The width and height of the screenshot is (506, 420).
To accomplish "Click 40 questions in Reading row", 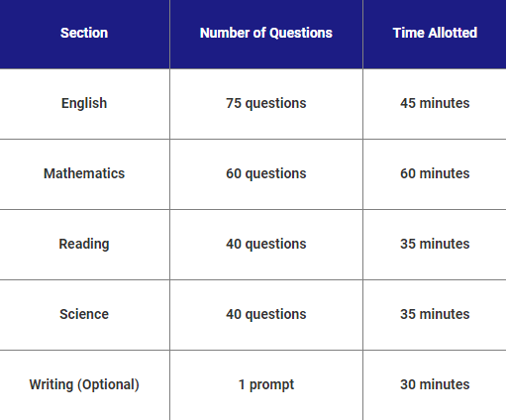I will click(x=266, y=244).
